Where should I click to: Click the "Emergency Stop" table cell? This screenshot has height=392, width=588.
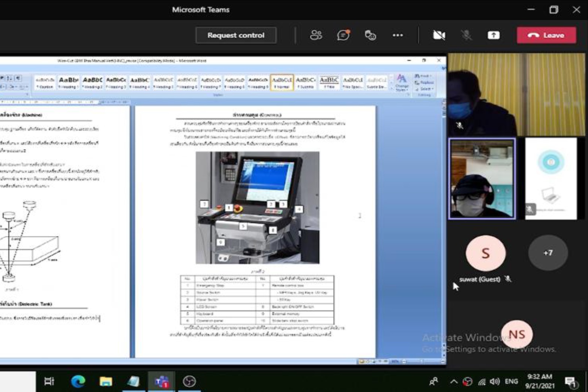(225, 286)
